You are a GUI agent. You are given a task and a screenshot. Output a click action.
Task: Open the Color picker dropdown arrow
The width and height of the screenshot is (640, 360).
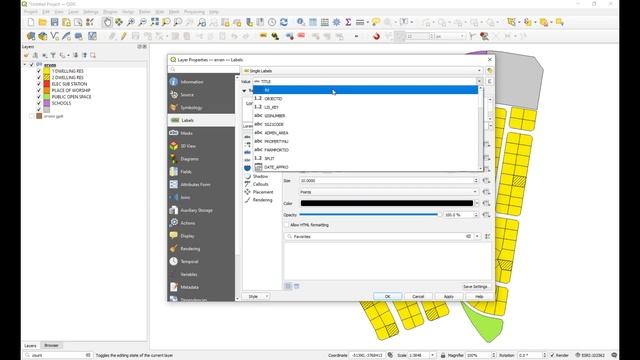point(477,203)
